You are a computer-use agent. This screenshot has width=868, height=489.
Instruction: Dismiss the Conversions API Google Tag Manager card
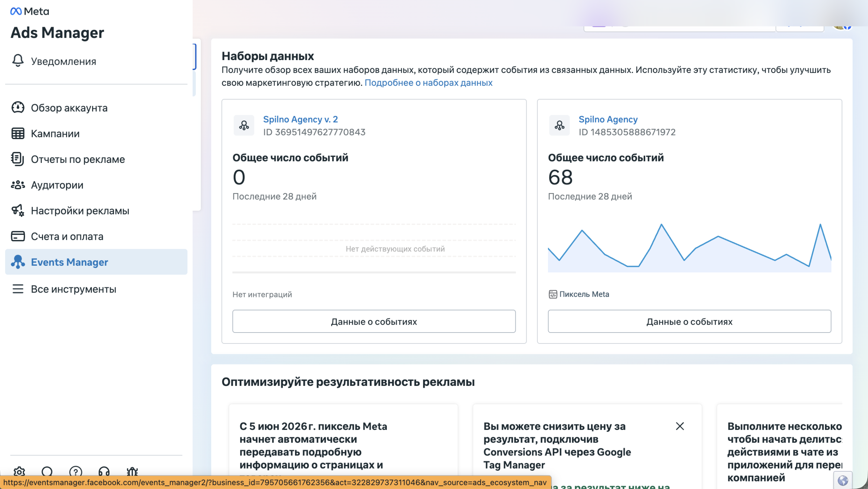[x=679, y=426]
